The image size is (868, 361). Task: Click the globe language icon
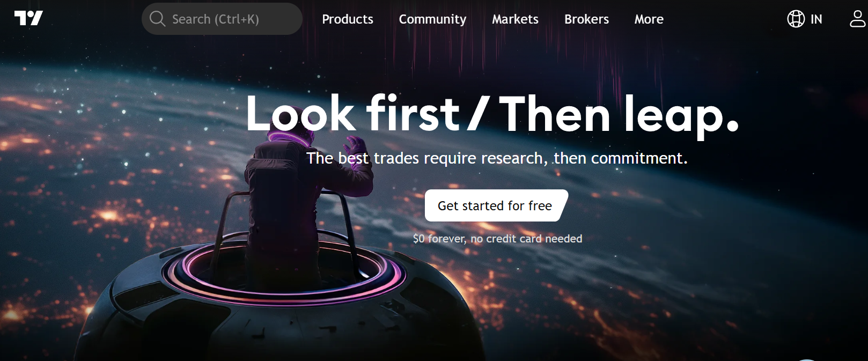point(796,19)
